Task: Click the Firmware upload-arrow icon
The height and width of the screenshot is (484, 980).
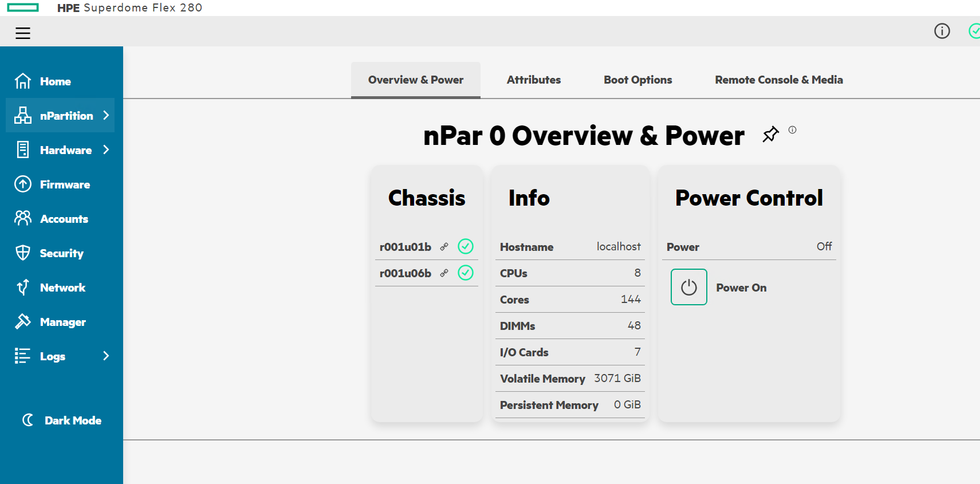Action: coord(23,184)
